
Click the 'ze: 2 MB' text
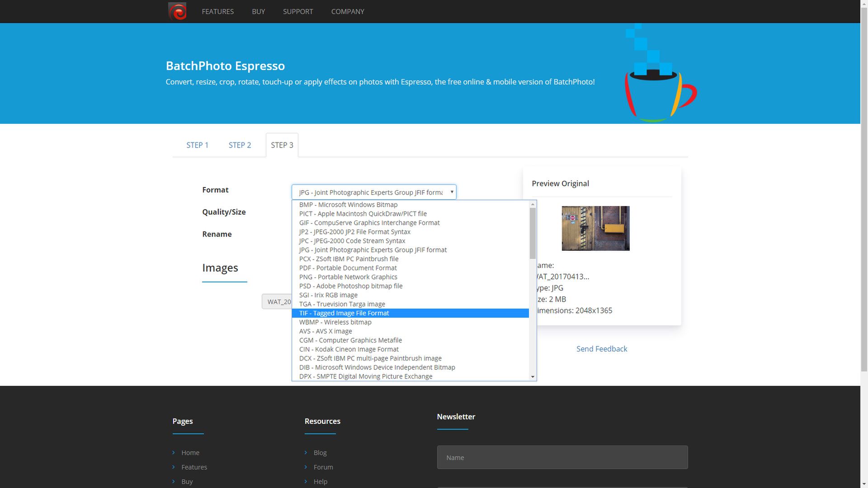pyautogui.click(x=552, y=299)
